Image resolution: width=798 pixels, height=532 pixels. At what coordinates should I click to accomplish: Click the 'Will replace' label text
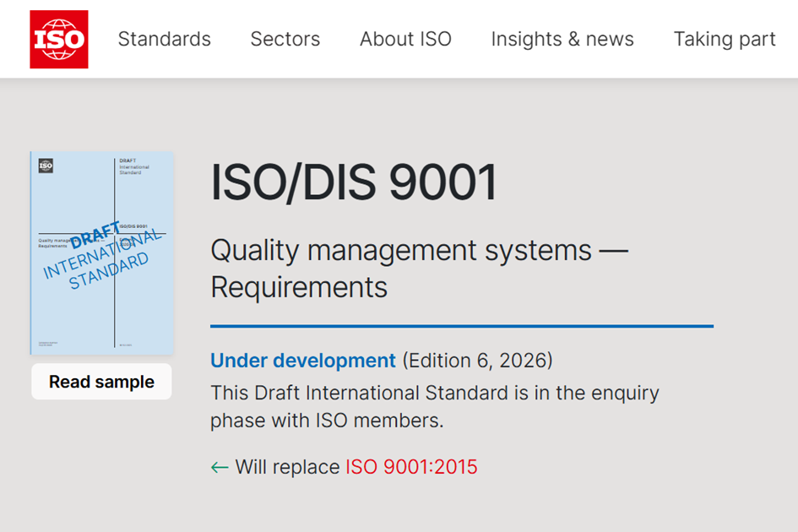[287, 467]
